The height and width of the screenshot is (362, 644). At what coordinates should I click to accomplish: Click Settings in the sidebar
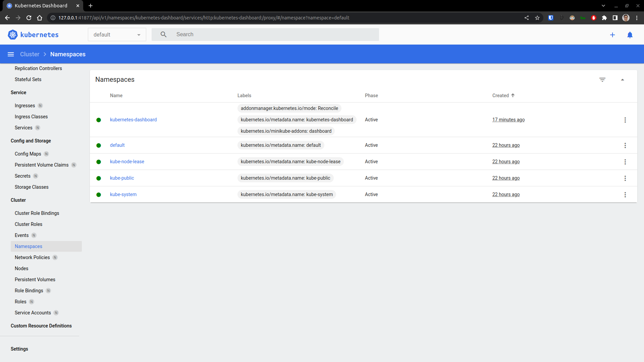tap(19, 349)
